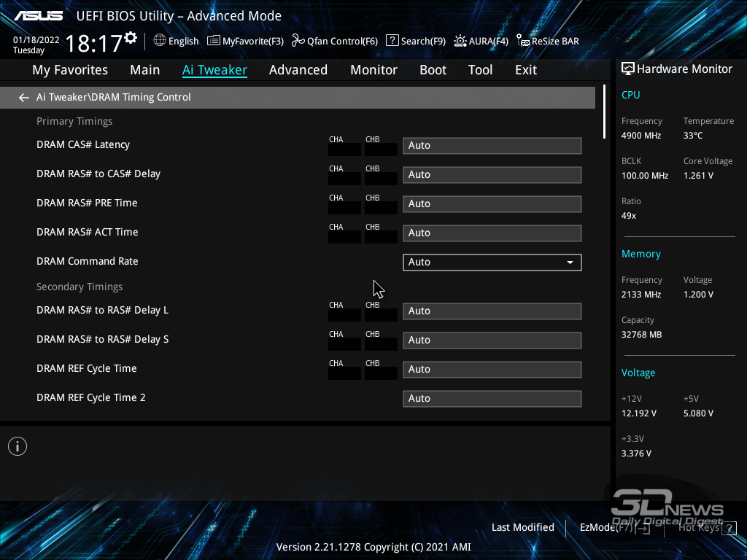Open MyFavorite(F3) list icon
Image resolution: width=747 pixels, height=560 pixels.
point(214,41)
